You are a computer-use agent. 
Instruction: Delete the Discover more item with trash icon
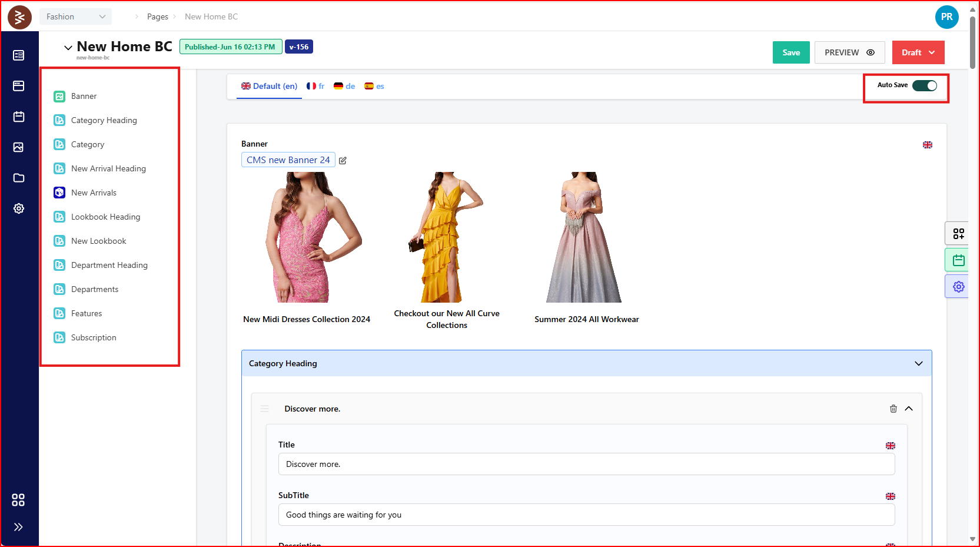pyautogui.click(x=893, y=409)
